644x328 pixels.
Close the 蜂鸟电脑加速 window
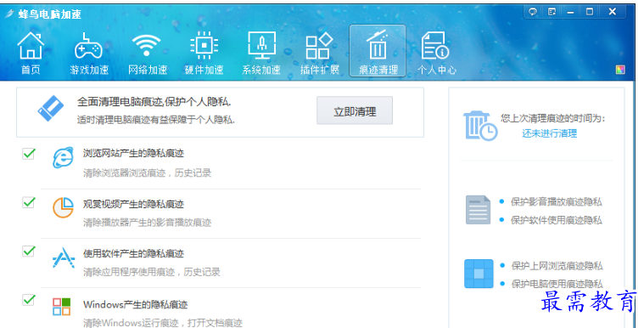tap(612, 12)
